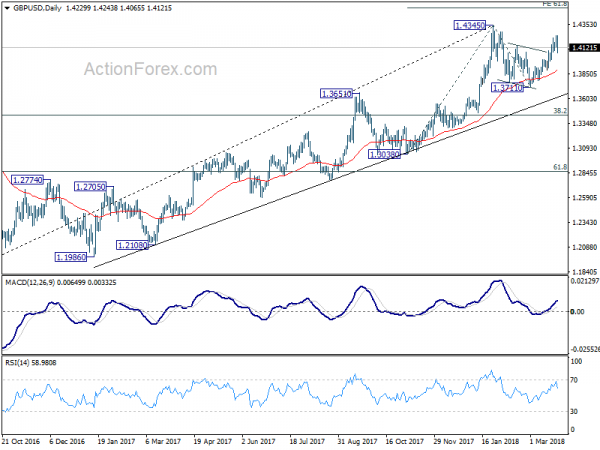Screen dimensions: 600x450
Task: Click the 1.28455 price axis value
Action: 584,173
